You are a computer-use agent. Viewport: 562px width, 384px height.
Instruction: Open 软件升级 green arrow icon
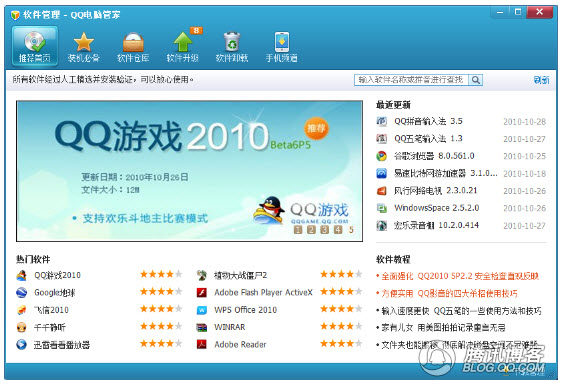183,42
